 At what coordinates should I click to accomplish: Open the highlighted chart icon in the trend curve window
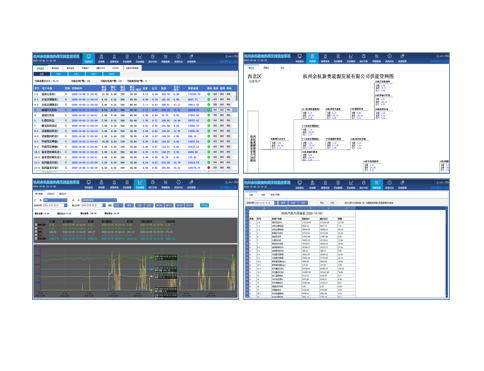pos(140,184)
